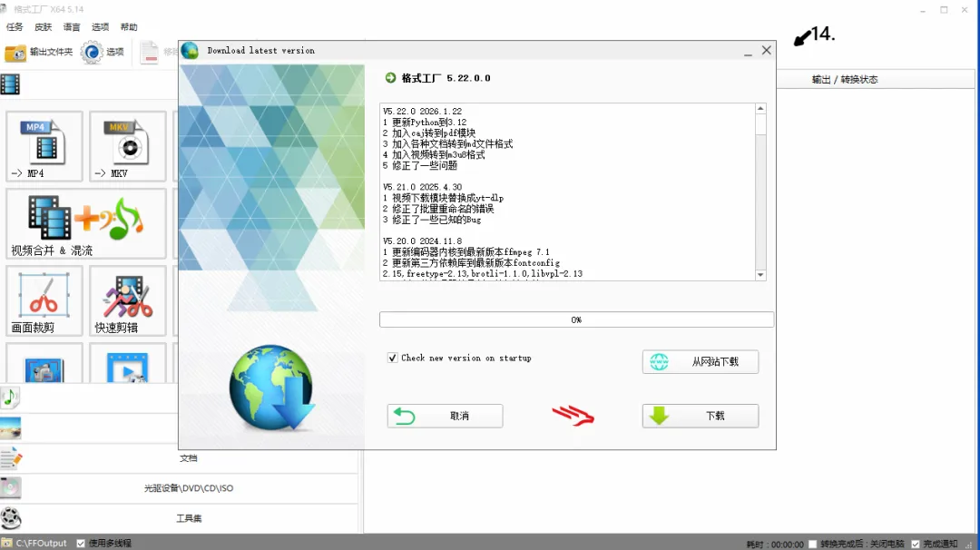The image size is (980, 550).
Task: Toggle the 完成通知 checkbox
Action: [x=915, y=544]
